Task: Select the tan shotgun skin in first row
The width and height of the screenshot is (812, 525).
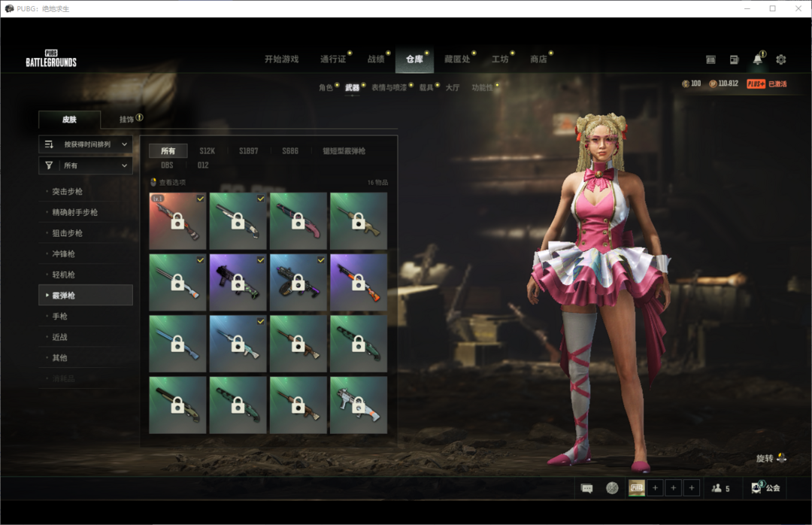Action: coord(359,221)
